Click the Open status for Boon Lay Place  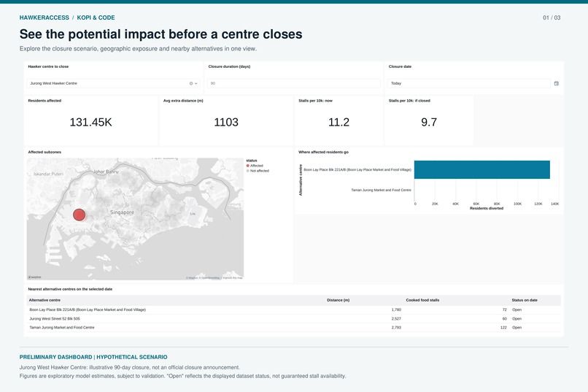(x=517, y=310)
